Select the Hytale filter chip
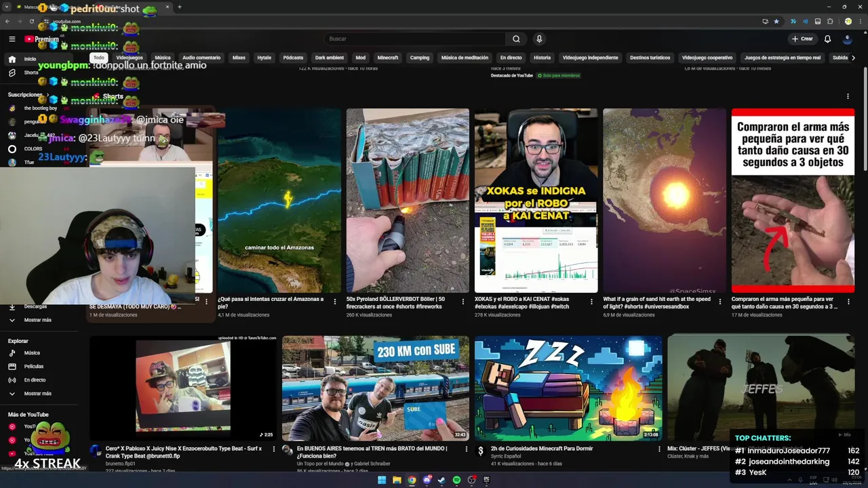868x488 pixels. [264, 58]
